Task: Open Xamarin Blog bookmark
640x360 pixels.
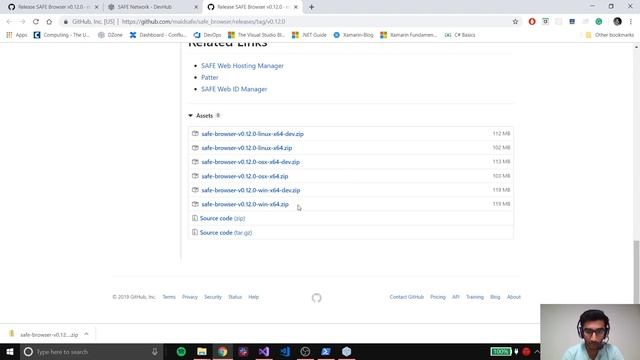Action: click(353, 35)
